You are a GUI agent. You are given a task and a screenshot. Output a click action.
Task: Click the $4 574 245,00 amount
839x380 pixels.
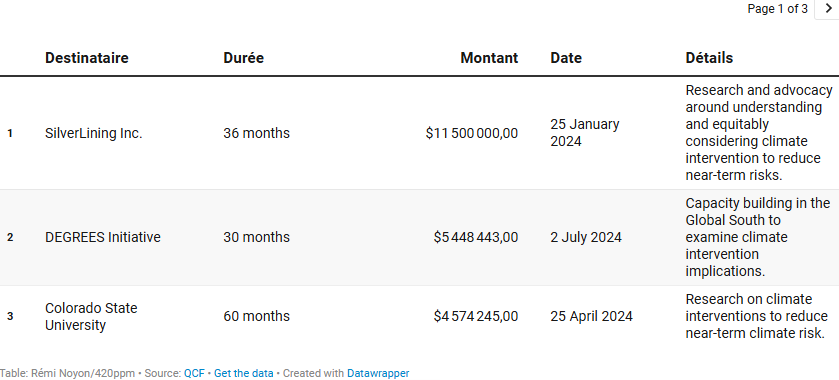476,316
